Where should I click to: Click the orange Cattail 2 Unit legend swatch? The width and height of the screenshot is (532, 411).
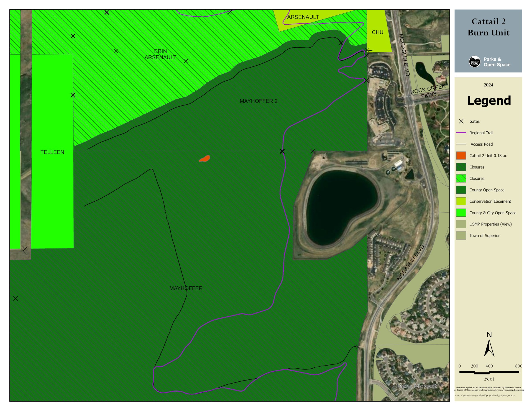[461, 156]
